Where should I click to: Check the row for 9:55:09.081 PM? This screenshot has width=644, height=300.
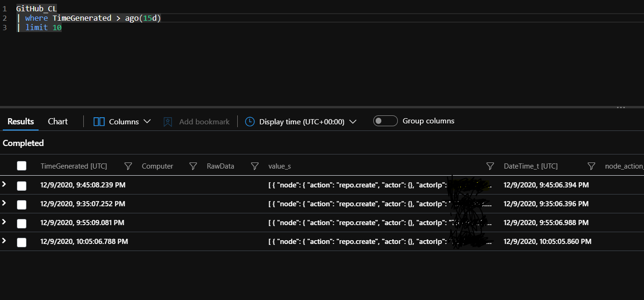22,223
